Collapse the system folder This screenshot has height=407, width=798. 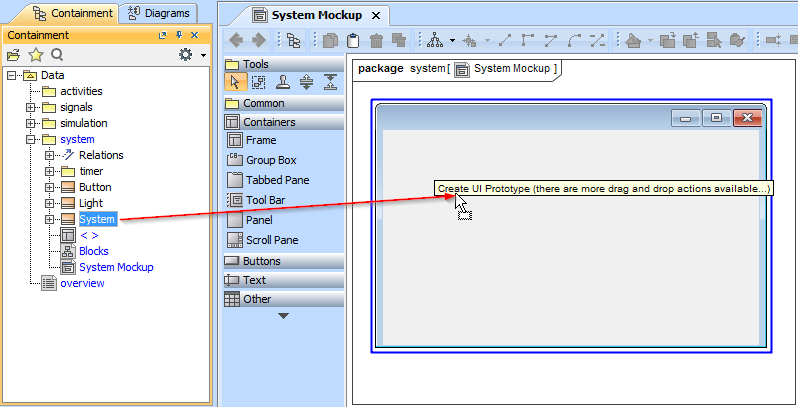(x=31, y=139)
